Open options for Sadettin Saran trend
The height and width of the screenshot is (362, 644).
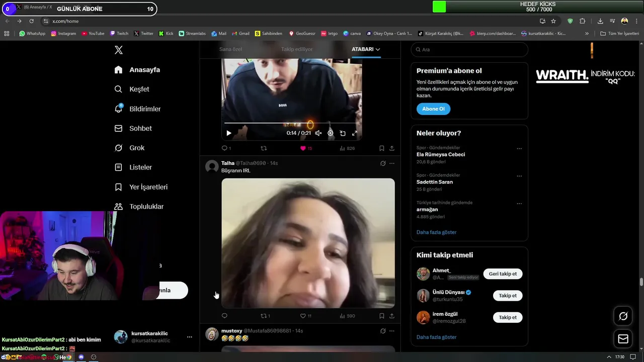(519, 176)
